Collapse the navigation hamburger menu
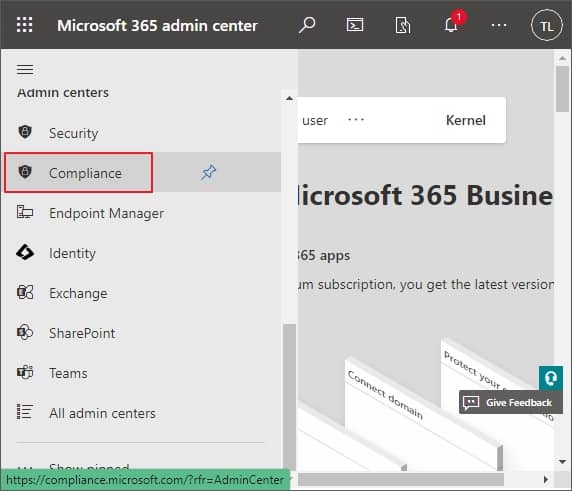 (x=25, y=69)
